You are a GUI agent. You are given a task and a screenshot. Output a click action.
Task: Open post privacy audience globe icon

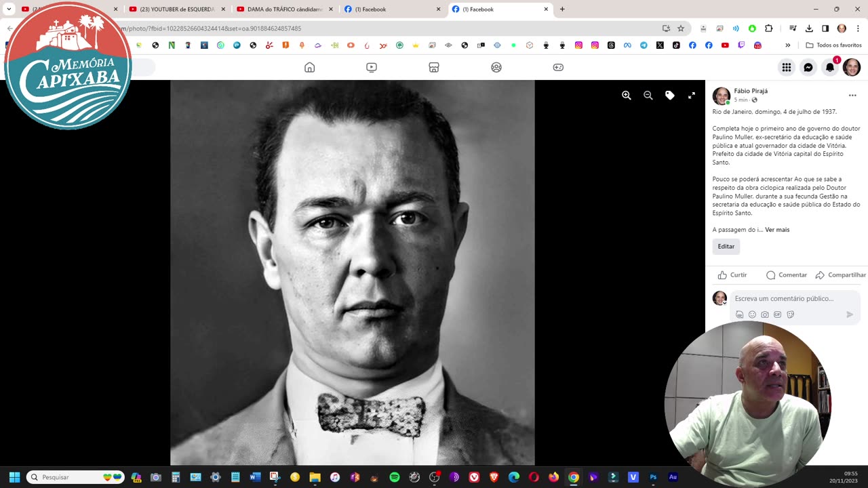(x=754, y=100)
